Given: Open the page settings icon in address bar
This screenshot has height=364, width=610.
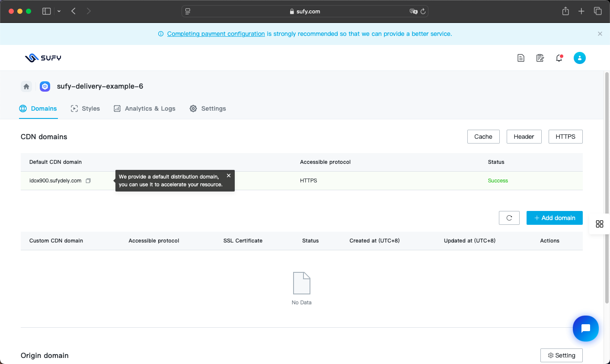Looking at the screenshot, I should click(188, 12).
